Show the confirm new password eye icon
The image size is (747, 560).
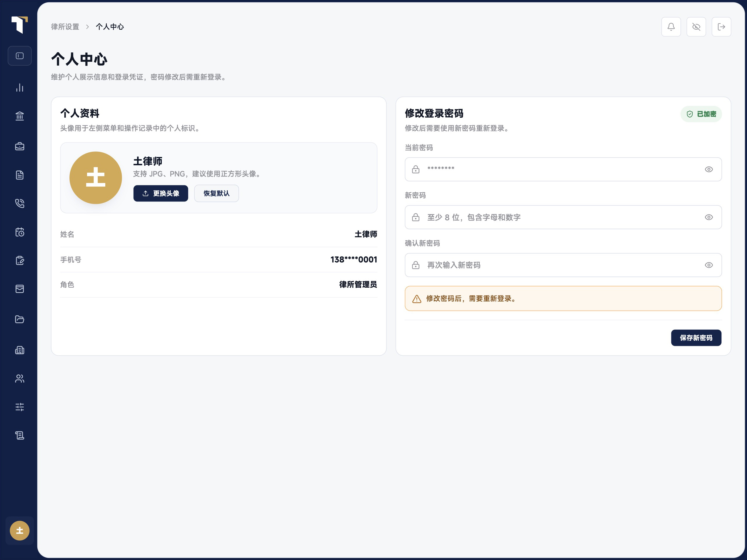709,265
